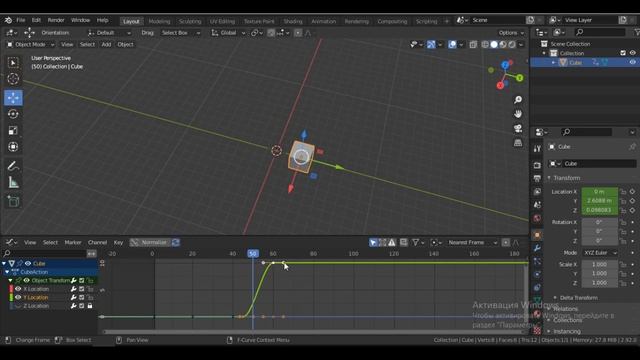Open the Scene properties tab icon
The height and width of the screenshot is (360, 640).
coord(537,205)
